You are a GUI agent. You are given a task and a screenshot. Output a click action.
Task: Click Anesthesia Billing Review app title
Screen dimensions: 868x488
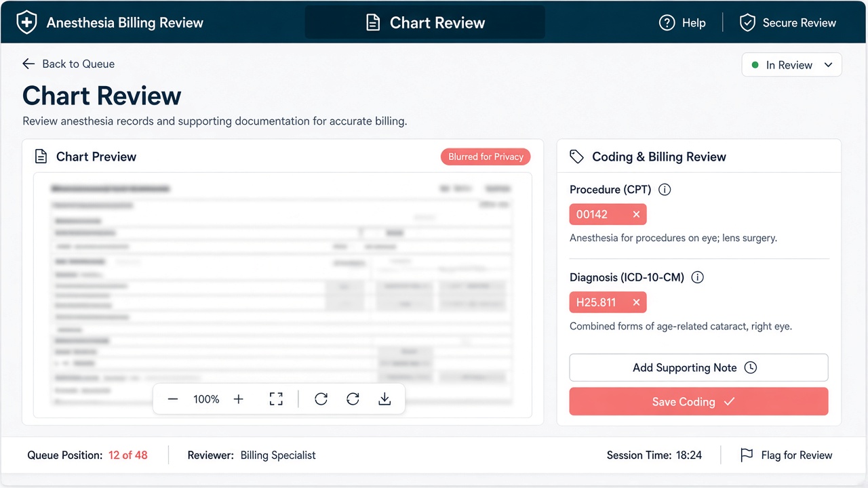(125, 22)
